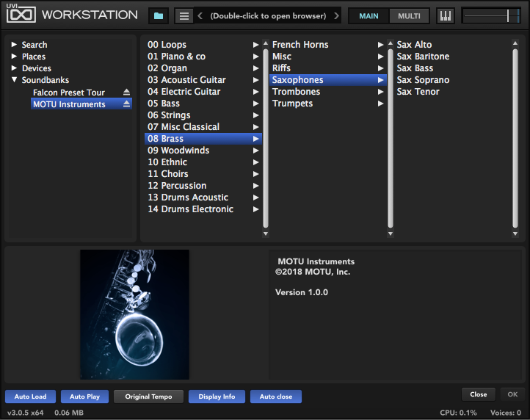530x420 pixels.
Task: Show the keyboard with the piano icon
Action: pyautogui.click(x=445, y=15)
